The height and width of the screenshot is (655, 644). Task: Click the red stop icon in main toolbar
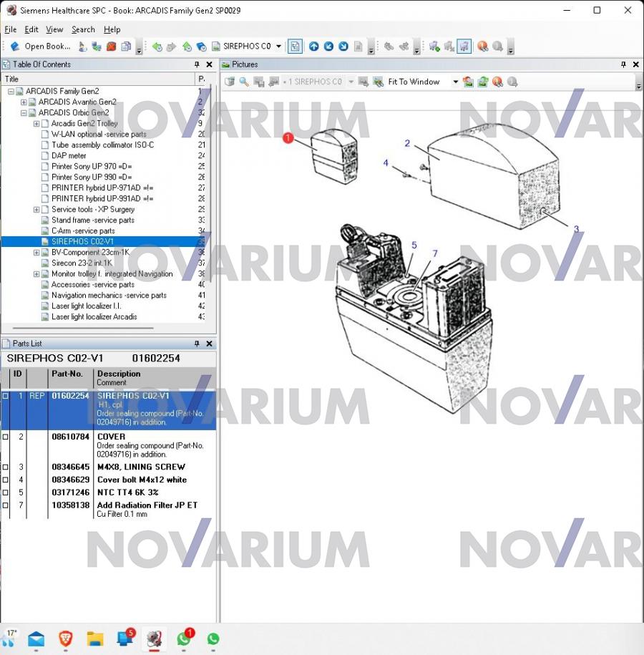click(x=112, y=47)
